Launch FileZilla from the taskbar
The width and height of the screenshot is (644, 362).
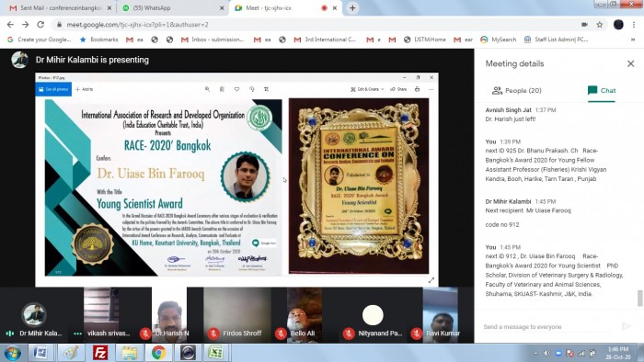[x=100, y=353]
